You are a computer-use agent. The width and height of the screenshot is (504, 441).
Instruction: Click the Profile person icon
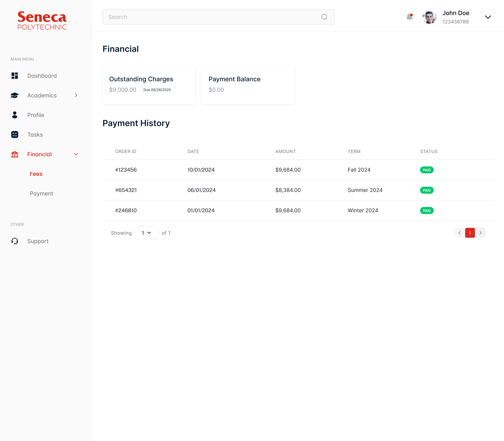[x=15, y=115]
